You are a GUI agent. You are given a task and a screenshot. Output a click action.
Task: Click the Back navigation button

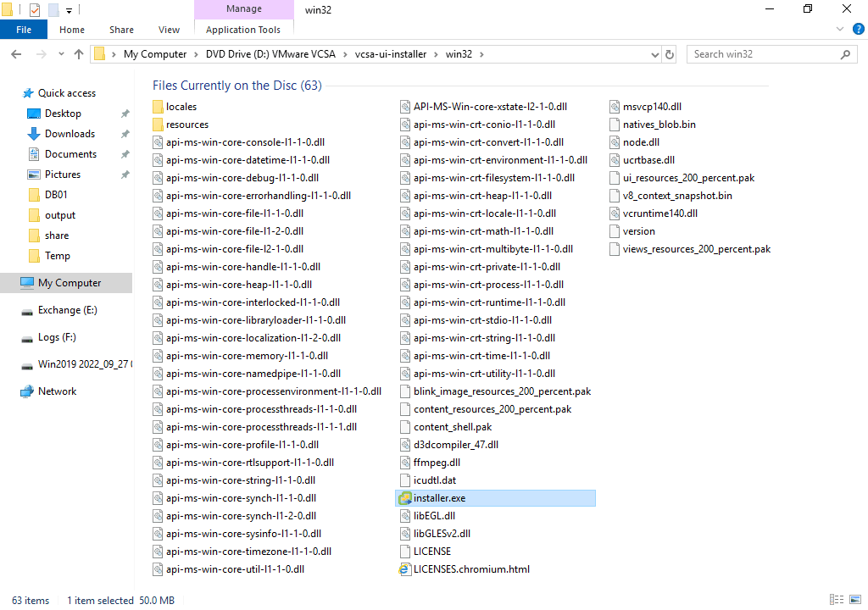click(15, 53)
